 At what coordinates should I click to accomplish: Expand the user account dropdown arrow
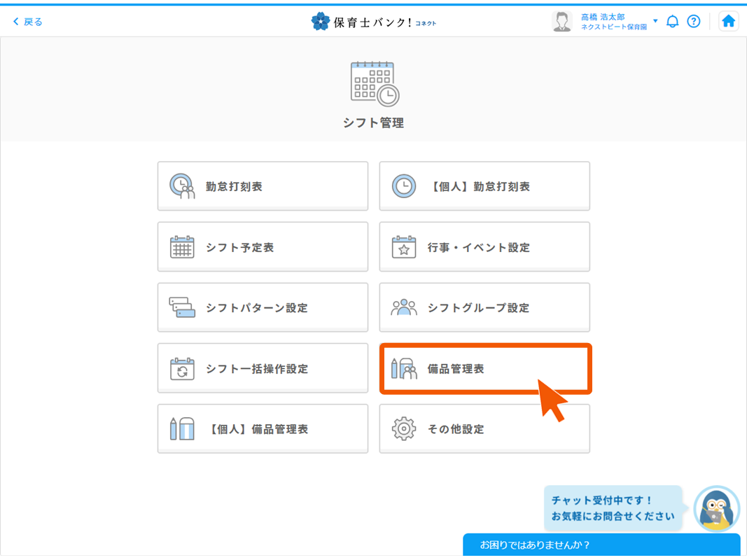point(655,21)
